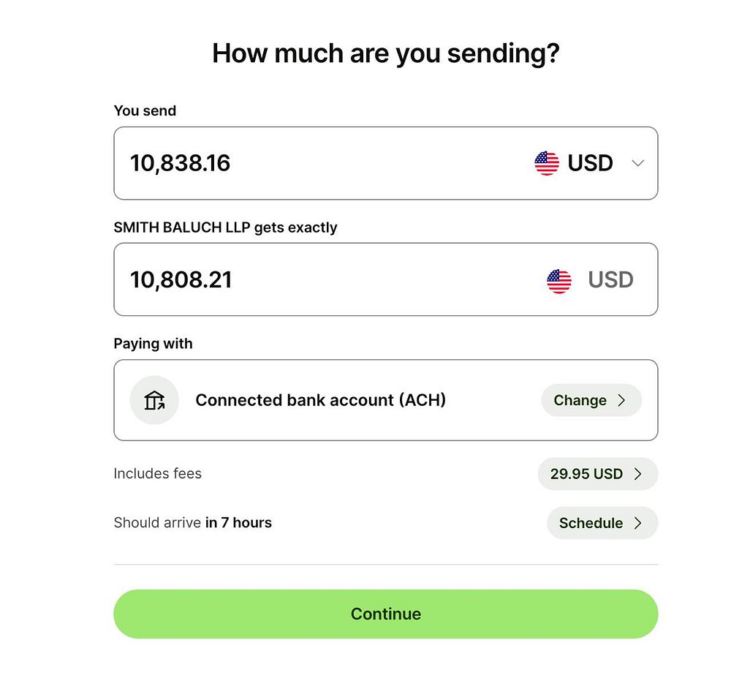Open the Schedule transfer option
The height and width of the screenshot is (700, 731).
tap(591, 523)
